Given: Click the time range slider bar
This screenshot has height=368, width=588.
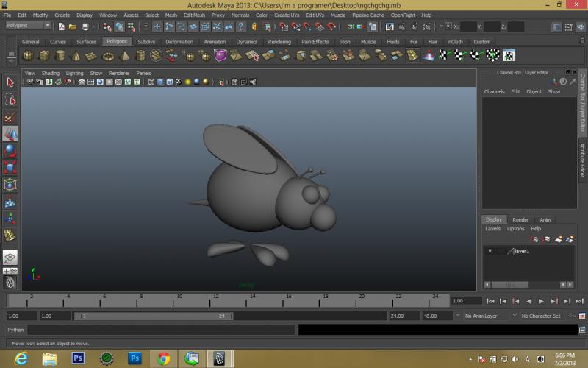Looking at the screenshot, I should pyautogui.click(x=154, y=316).
